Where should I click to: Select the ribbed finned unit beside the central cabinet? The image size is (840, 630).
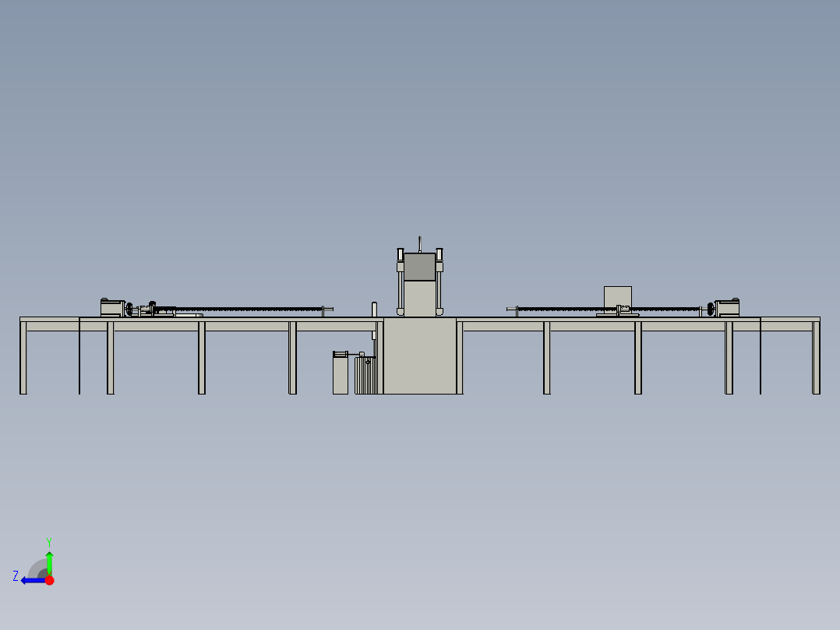click(365, 375)
